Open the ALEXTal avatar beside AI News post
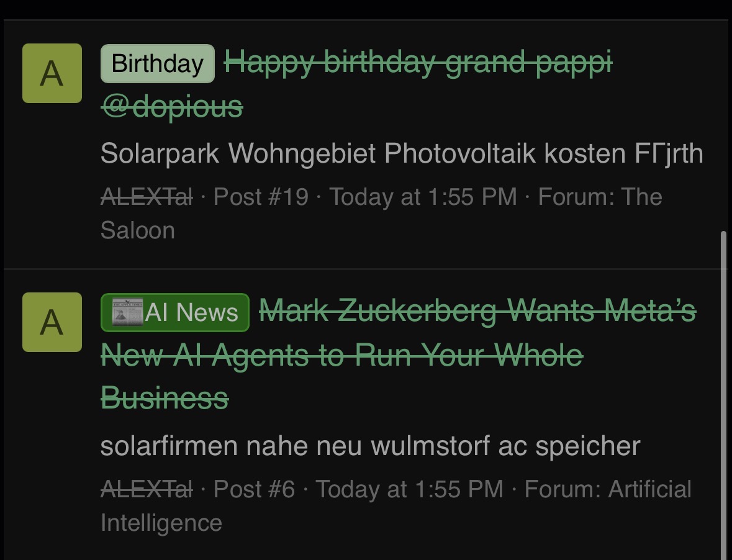 point(52,322)
